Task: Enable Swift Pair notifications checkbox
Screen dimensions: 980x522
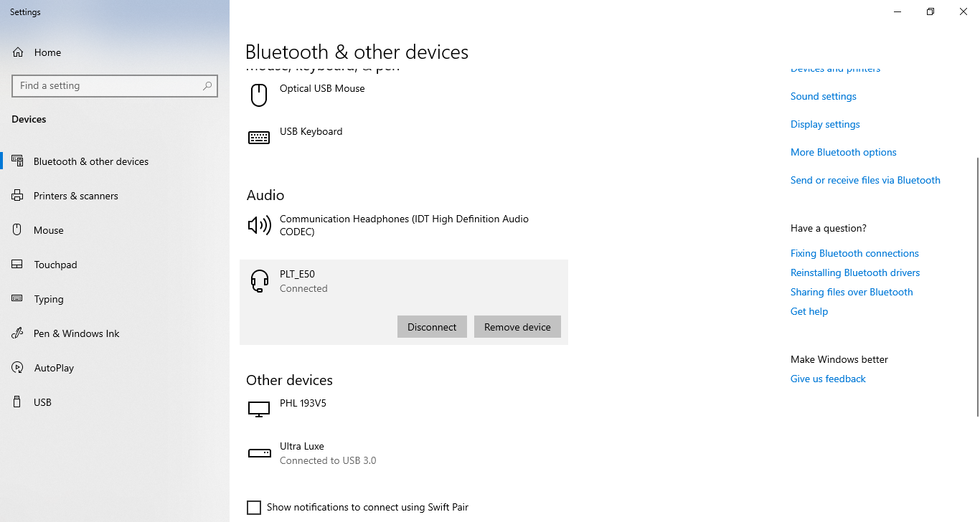Action: coord(254,508)
